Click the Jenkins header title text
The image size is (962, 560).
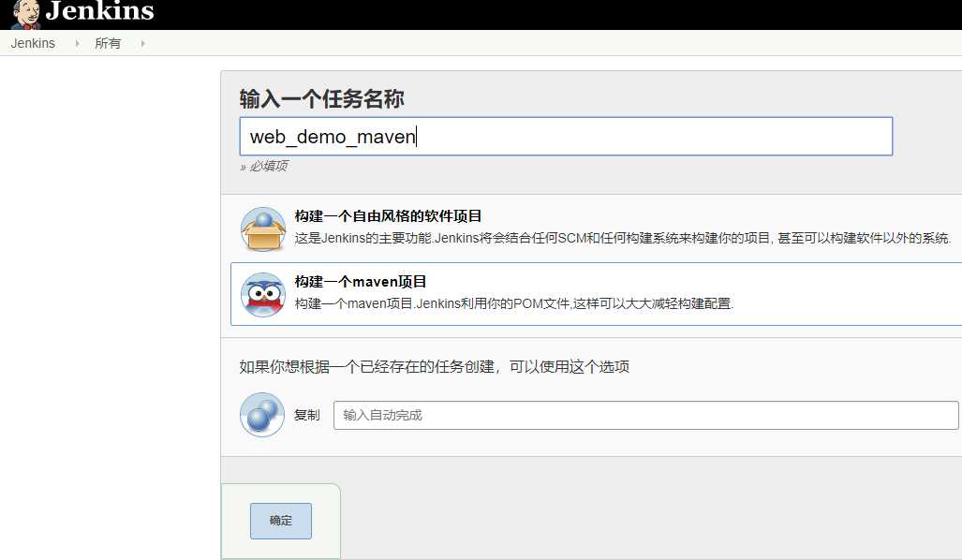100,10
